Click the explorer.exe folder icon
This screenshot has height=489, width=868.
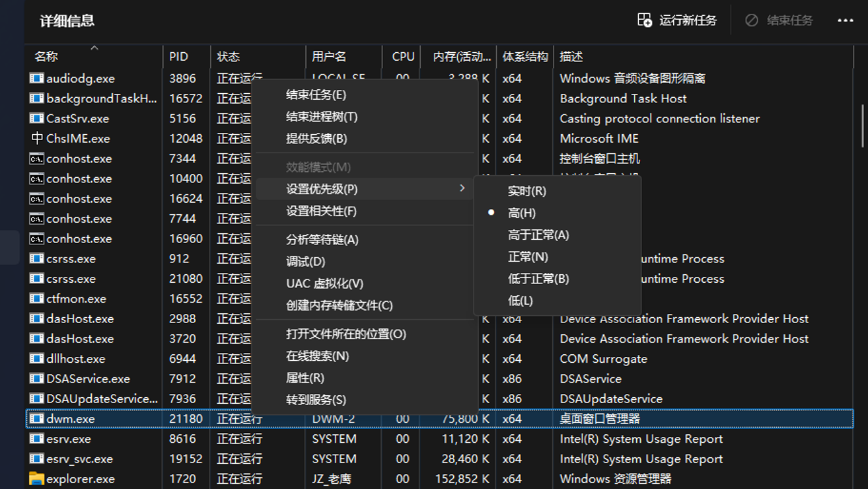coord(37,478)
